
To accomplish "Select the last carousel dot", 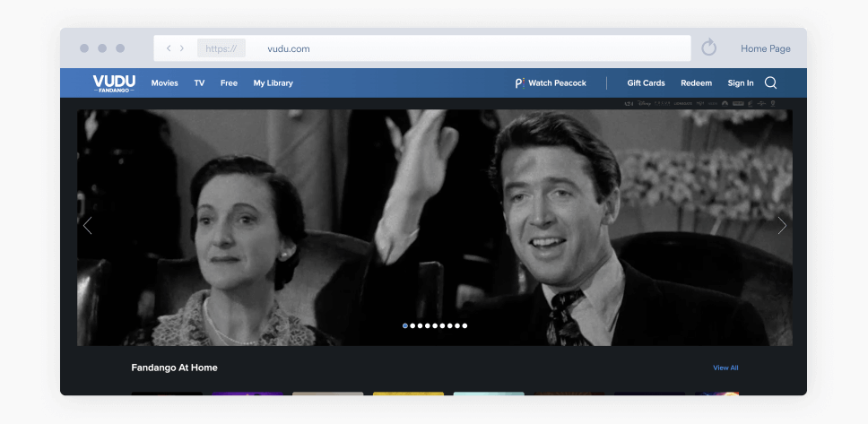I will click(x=464, y=326).
